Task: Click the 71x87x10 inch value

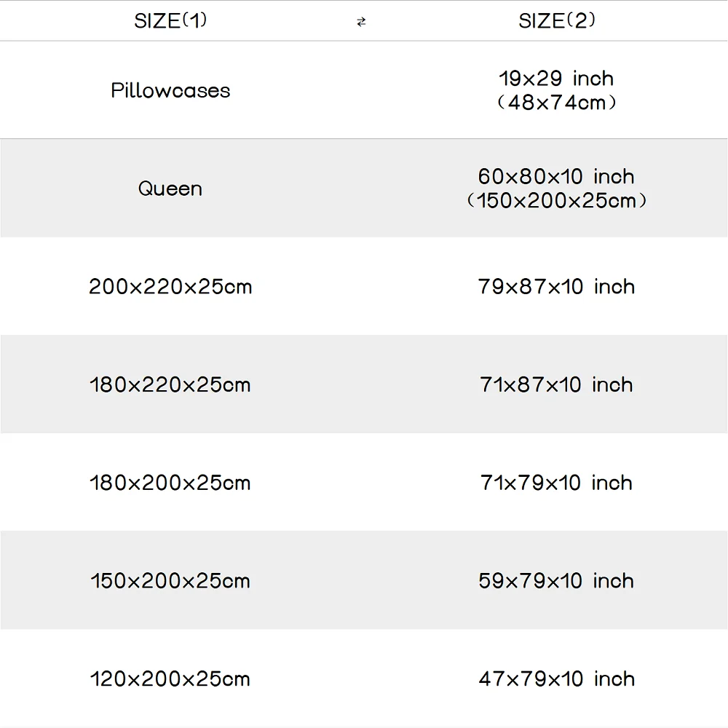Action: tap(556, 384)
